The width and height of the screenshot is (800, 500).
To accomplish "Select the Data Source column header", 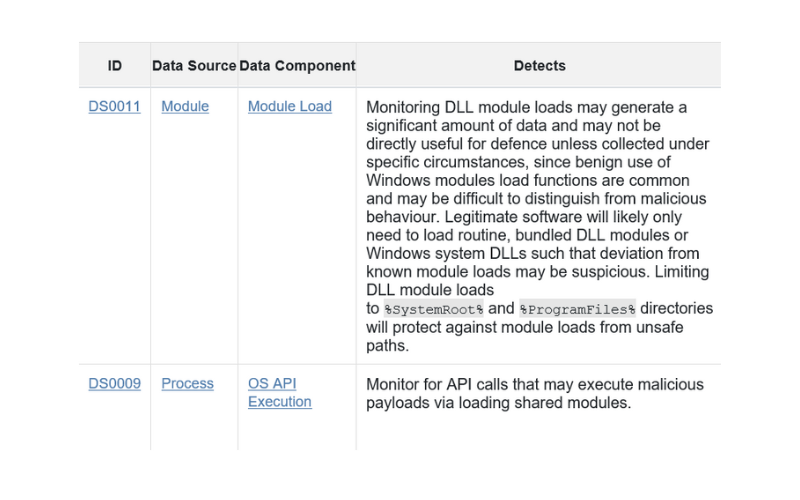I will [194, 66].
